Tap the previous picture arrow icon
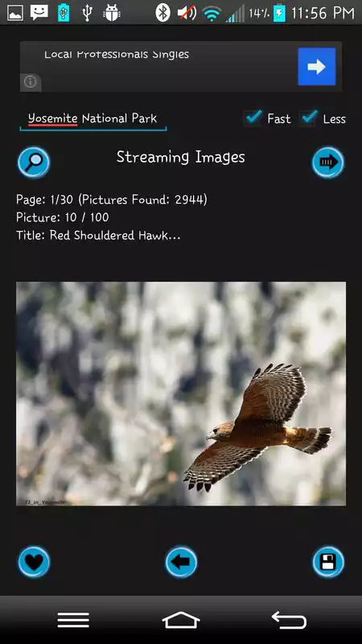 click(x=181, y=562)
